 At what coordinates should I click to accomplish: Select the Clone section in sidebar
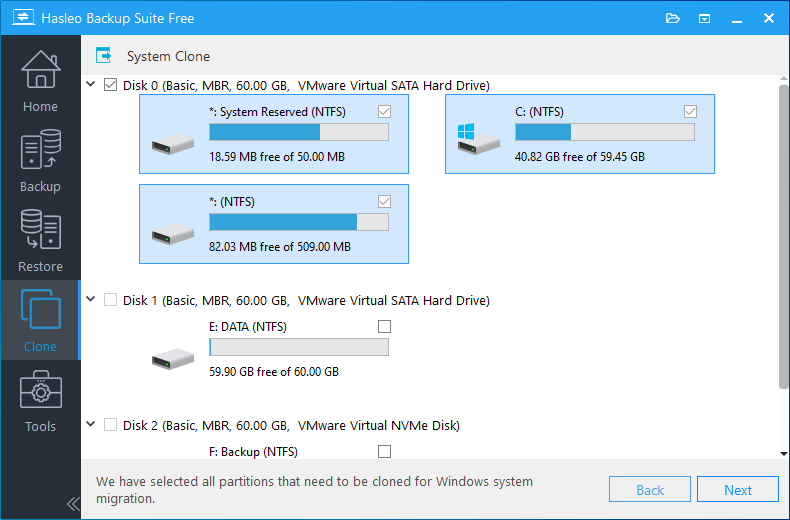(40, 320)
